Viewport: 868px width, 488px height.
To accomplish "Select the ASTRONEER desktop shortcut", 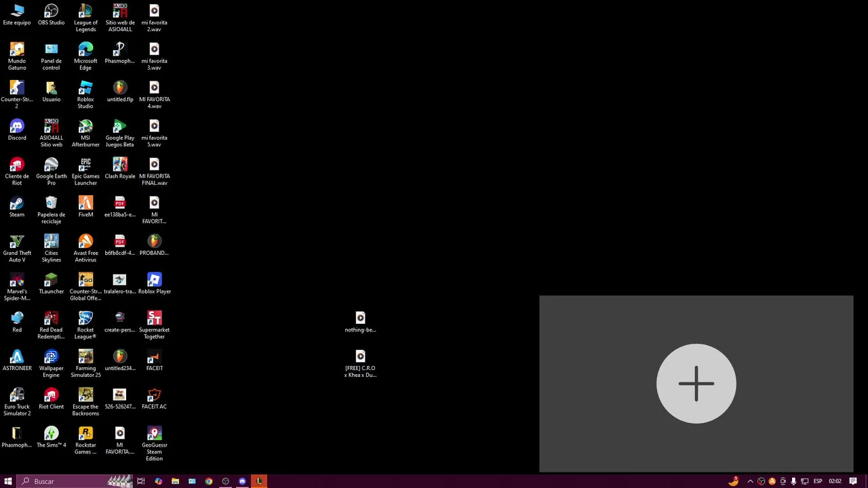I will [x=17, y=361].
